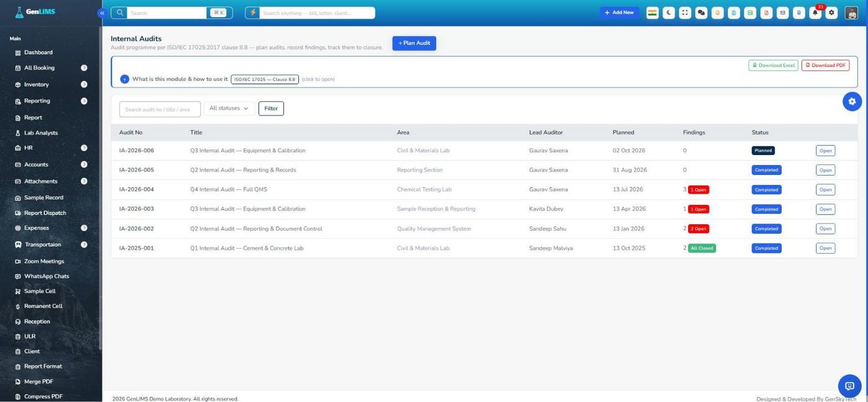Open the red PDF icon in the header
Screen dimensions: 868x402
[x=766, y=12]
